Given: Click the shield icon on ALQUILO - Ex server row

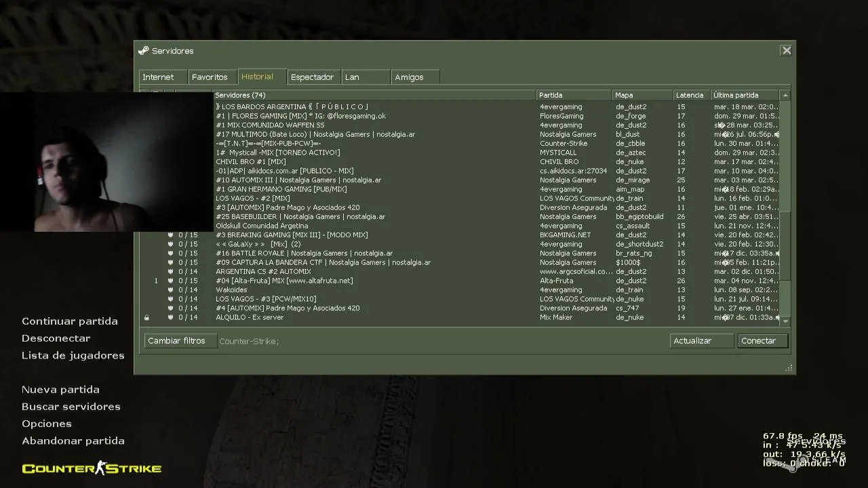Looking at the screenshot, I should coord(171,317).
